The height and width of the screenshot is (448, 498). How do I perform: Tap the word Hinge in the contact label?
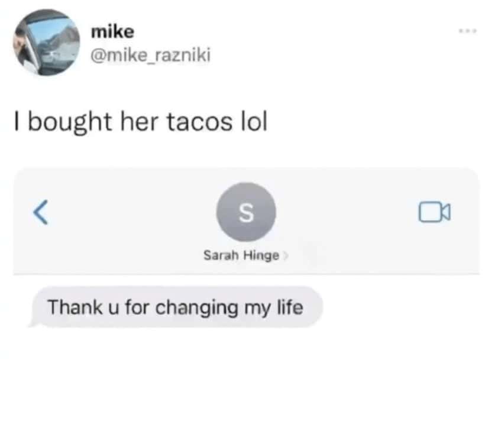[261, 256]
